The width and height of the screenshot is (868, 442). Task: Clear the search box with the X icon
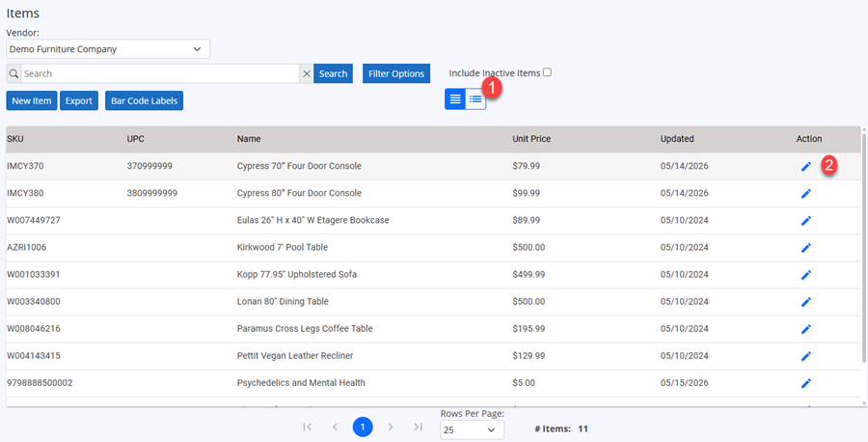coord(306,73)
